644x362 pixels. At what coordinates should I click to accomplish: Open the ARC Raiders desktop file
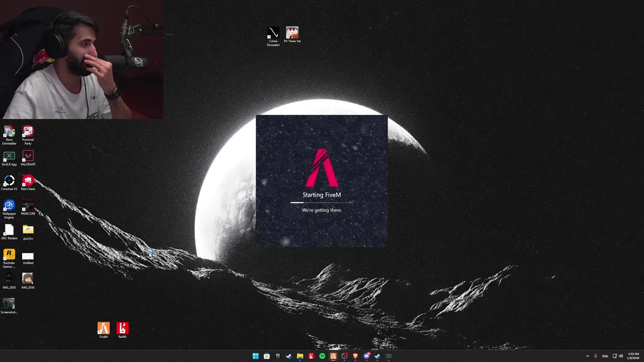pos(9,232)
